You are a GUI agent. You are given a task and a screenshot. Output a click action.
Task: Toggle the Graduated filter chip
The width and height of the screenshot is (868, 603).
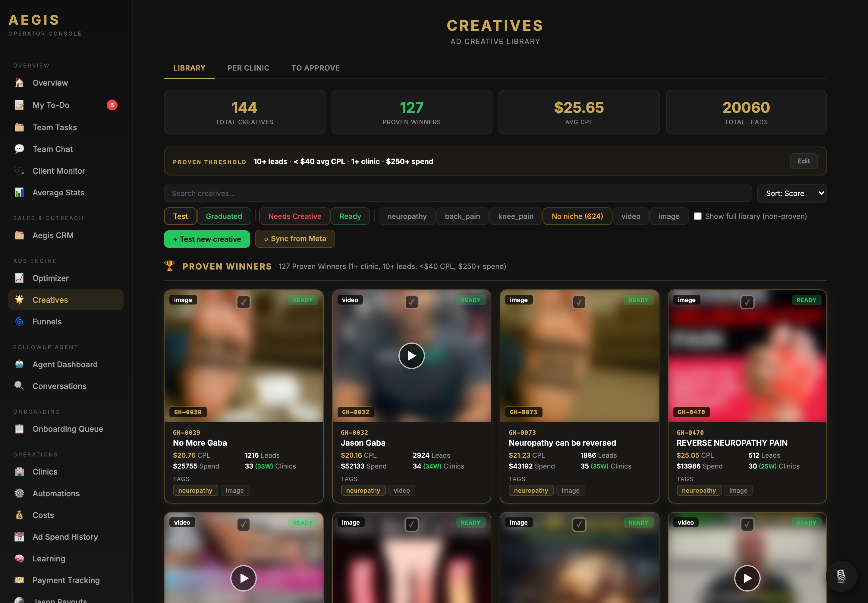point(224,216)
